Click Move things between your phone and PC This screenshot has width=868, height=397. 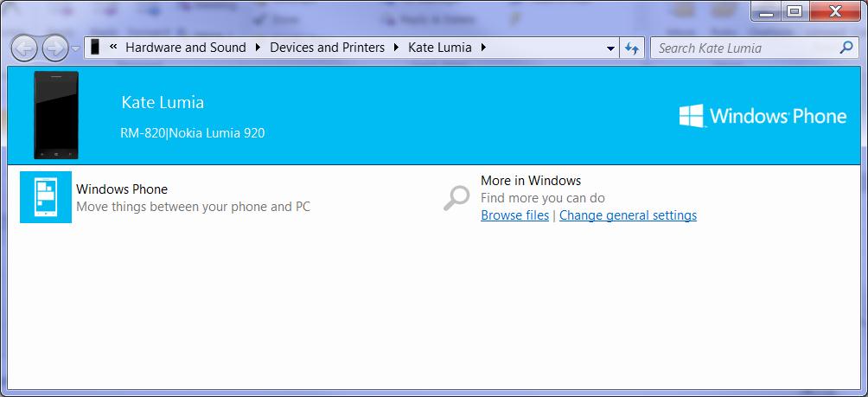pos(193,207)
